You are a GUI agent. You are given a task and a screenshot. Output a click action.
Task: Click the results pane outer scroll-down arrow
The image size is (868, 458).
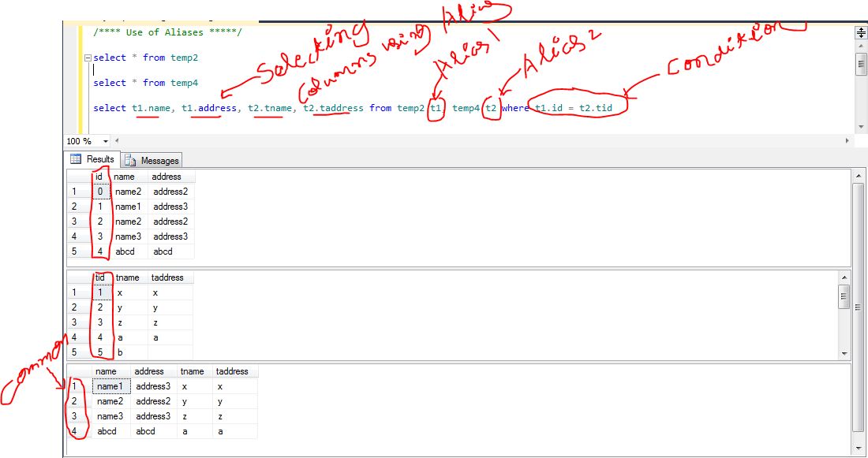(x=859, y=446)
